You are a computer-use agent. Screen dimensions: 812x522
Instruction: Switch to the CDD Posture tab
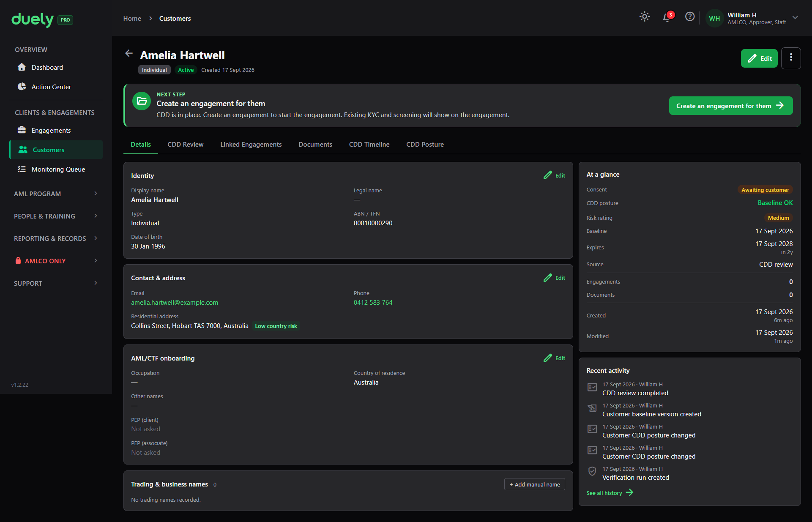425,145
